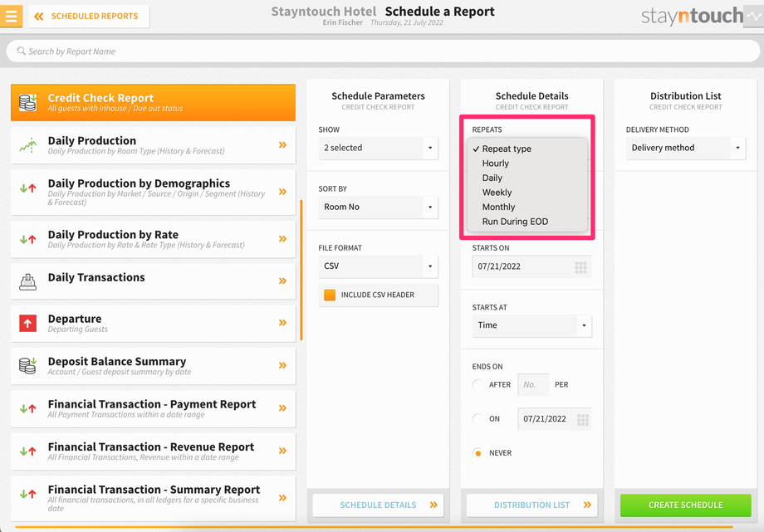
Task: Choose Run During EOD option
Action: [x=526, y=222]
